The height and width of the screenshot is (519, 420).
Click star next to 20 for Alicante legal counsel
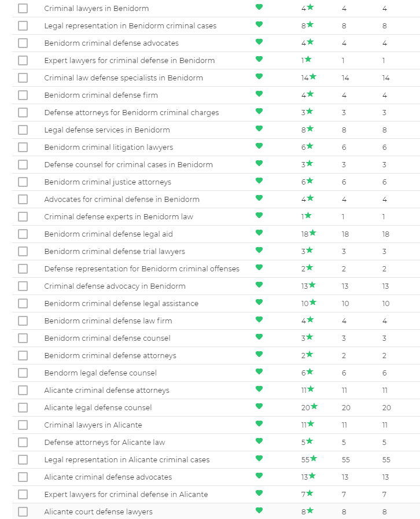coord(314,406)
